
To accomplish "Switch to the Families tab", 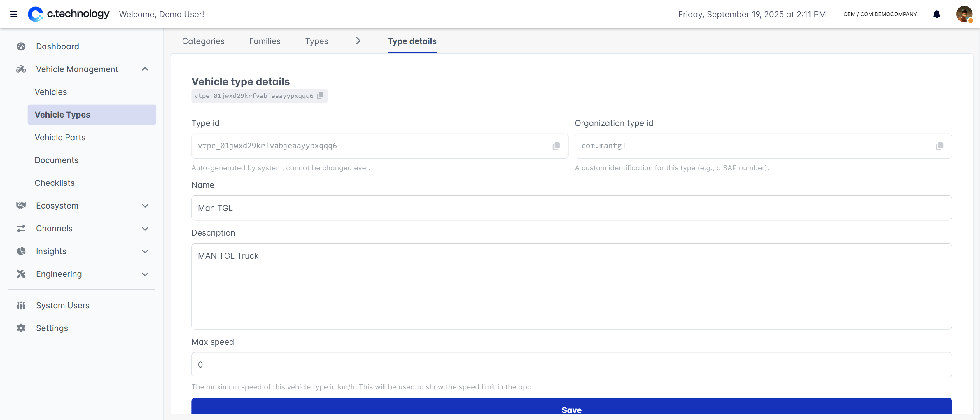I will pyautogui.click(x=265, y=41).
